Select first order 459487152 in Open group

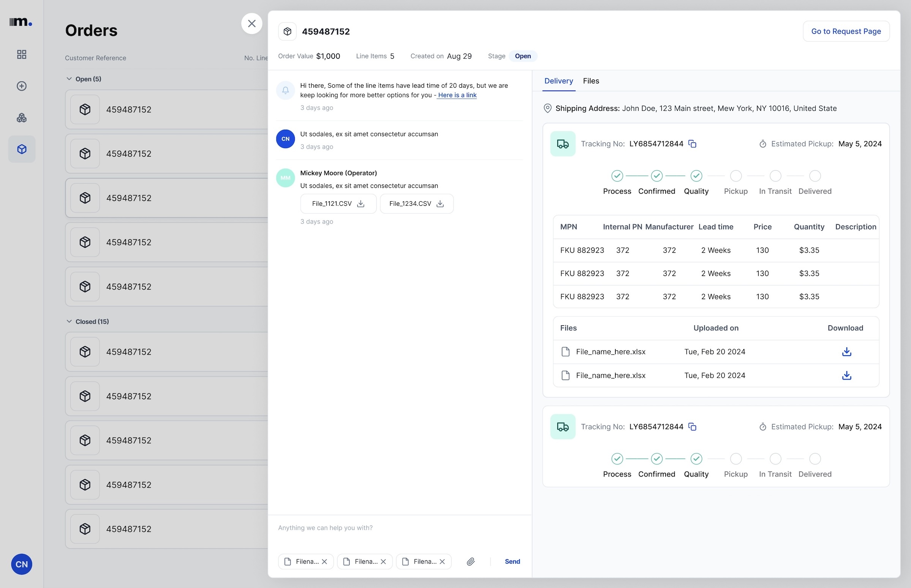(x=167, y=110)
